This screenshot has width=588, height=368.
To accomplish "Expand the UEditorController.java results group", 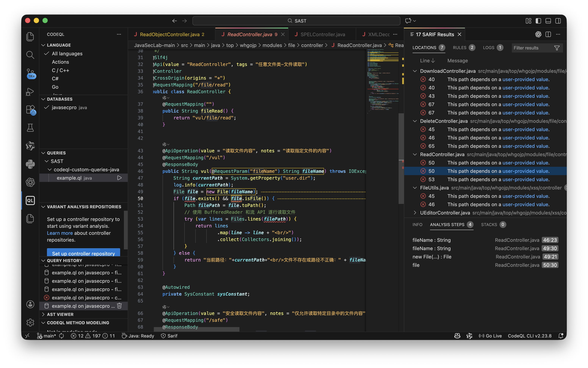I will (415, 213).
